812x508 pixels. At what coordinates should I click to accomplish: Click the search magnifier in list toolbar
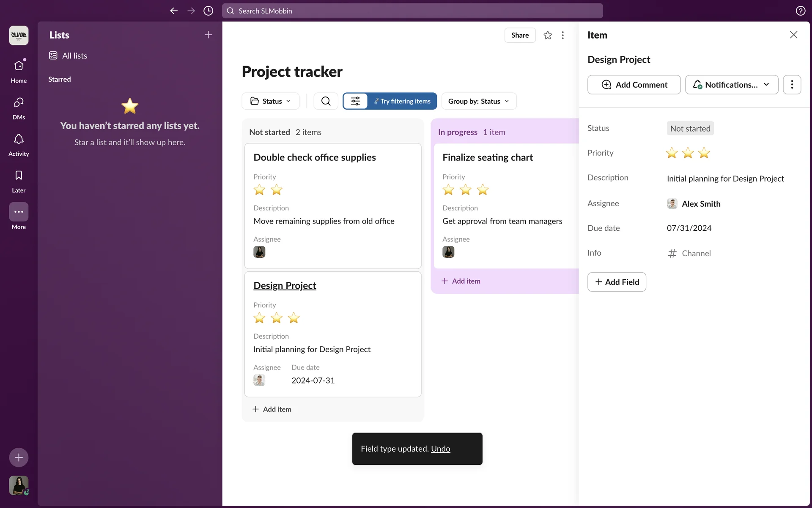pyautogui.click(x=326, y=101)
